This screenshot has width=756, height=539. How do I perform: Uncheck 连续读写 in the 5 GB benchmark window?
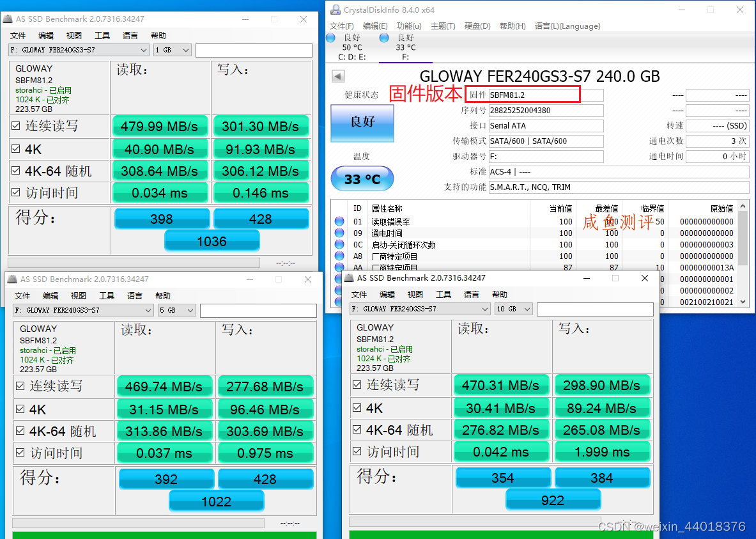click(20, 386)
